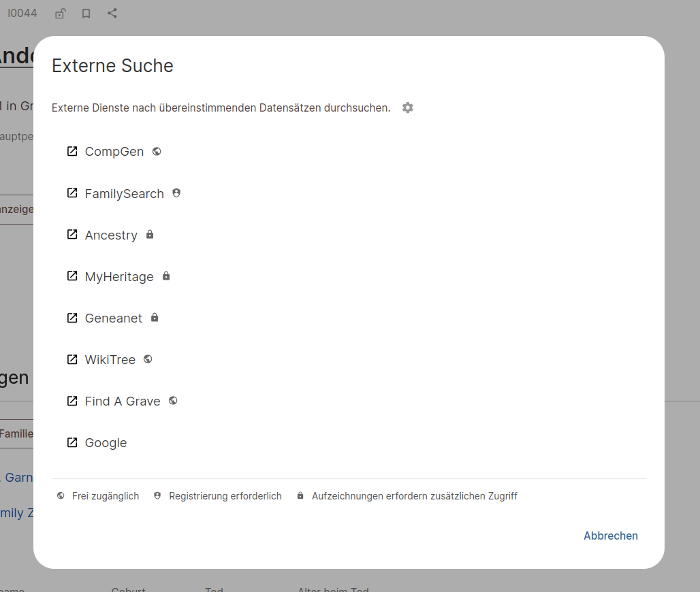The height and width of the screenshot is (592, 700).
Task: Open the Geneanet search link
Action: (114, 318)
